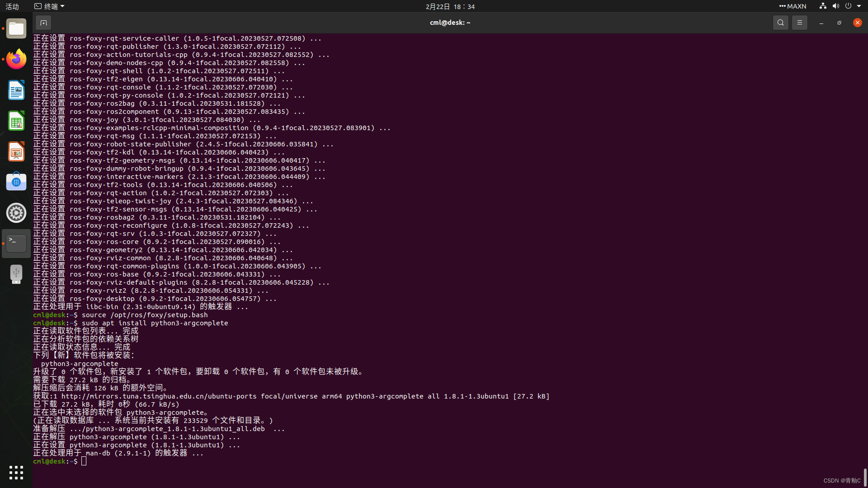868x488 pixels.
Task: Open the Files application
Action: pyautogui.click(x=16, y=28)
